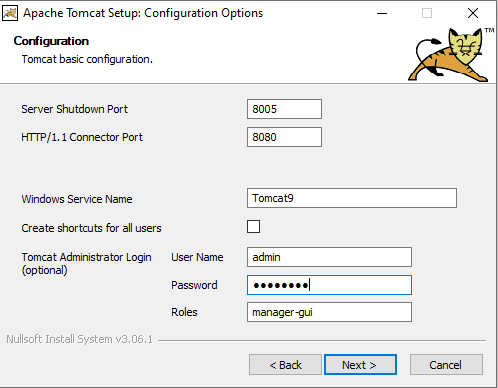Select the Windows Service Name field
Screen dimensions: 498x388
352,198
